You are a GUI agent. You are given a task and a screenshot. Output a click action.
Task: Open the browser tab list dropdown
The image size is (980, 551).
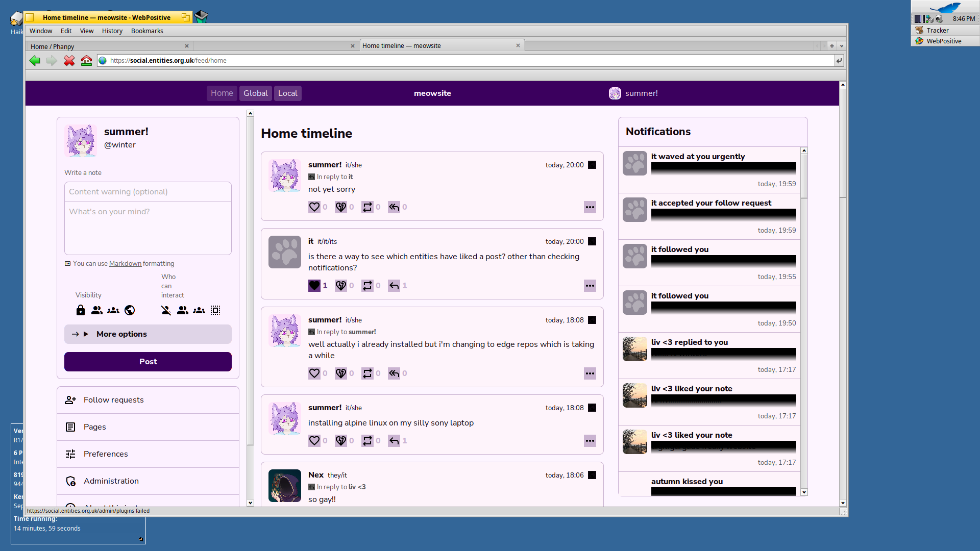842,46
